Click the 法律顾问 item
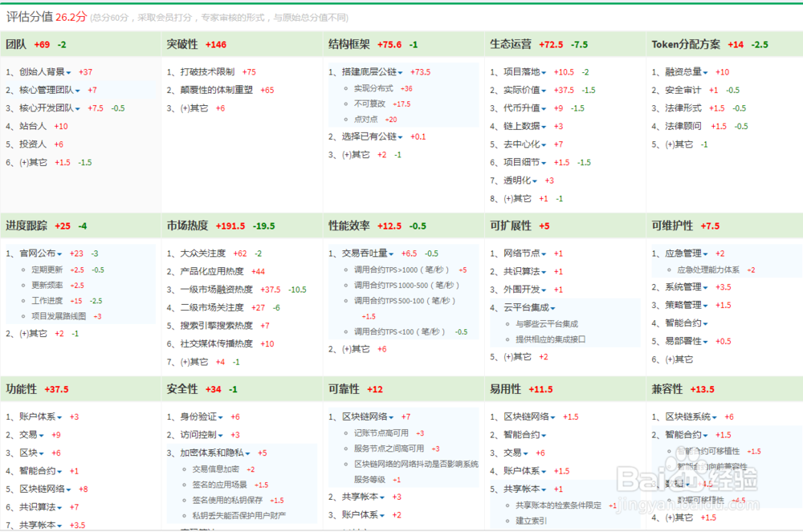This screenshot has height=532, width=803. point(683,126)
